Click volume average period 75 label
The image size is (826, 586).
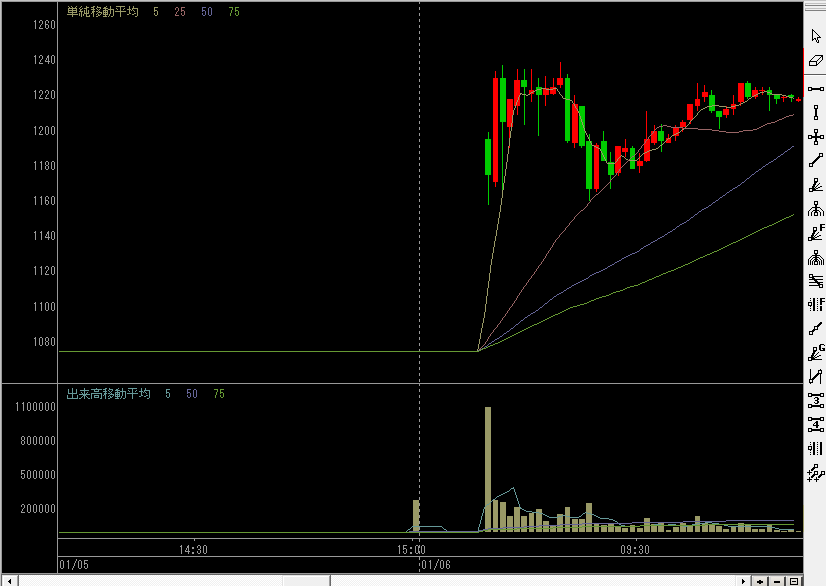pyautogui.click(x=219, y=394)
